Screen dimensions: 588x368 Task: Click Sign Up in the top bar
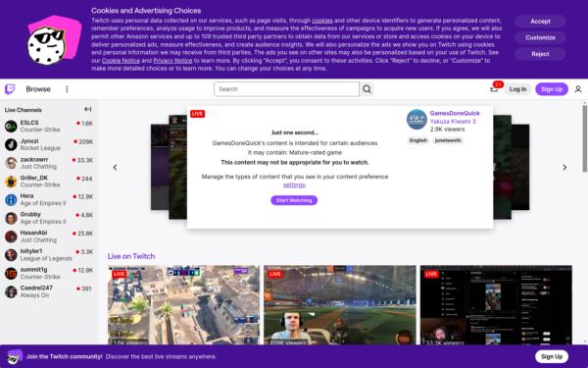[x=552, y=89]
